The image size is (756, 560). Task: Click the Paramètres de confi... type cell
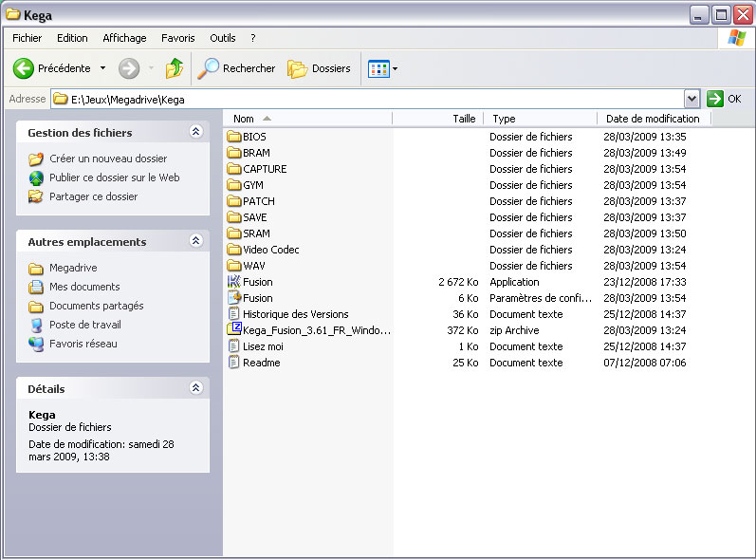click(541, 298)
